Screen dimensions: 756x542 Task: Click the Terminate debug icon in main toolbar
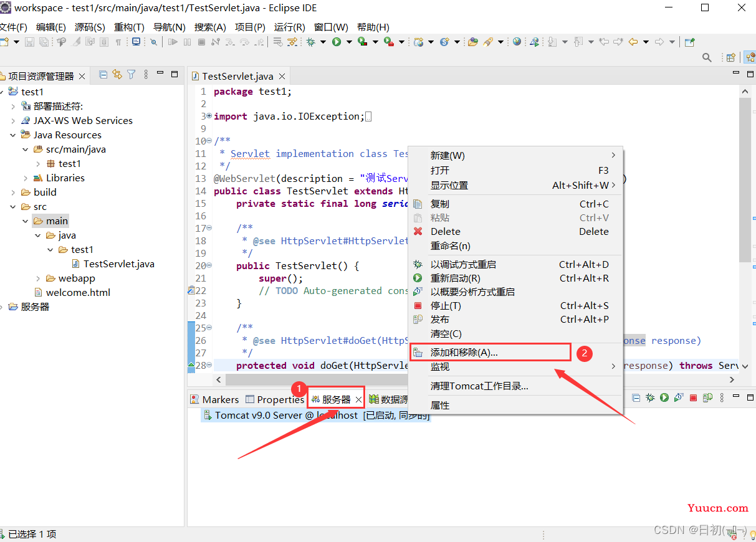tap(201, 42)
